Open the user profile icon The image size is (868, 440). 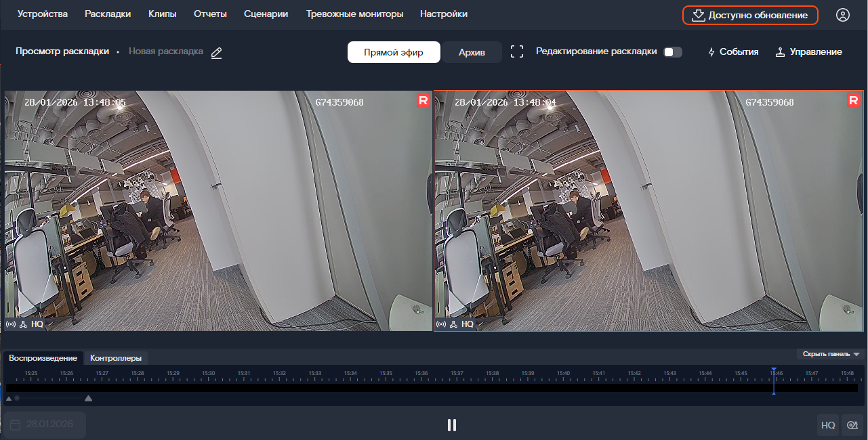pos(842,15)
